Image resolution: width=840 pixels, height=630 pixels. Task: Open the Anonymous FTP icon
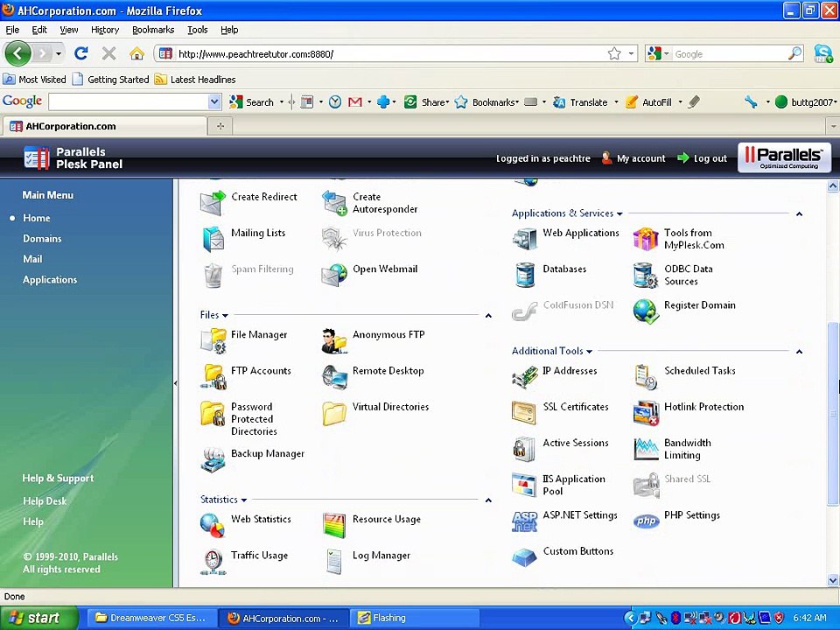click(334, 340)
